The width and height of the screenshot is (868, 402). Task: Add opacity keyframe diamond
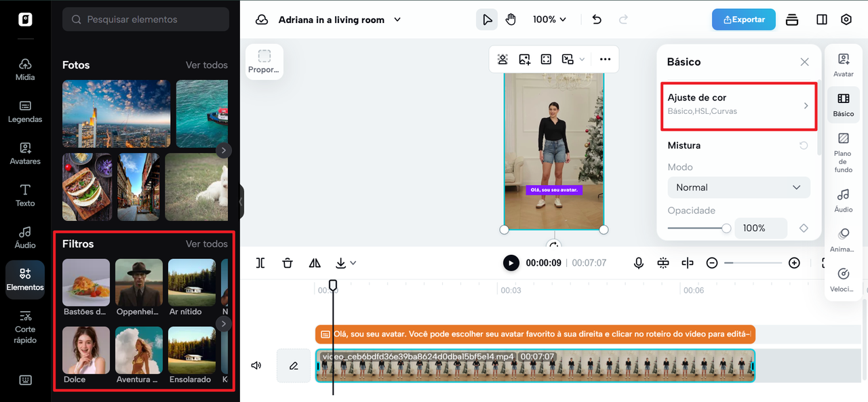point(804,228)
